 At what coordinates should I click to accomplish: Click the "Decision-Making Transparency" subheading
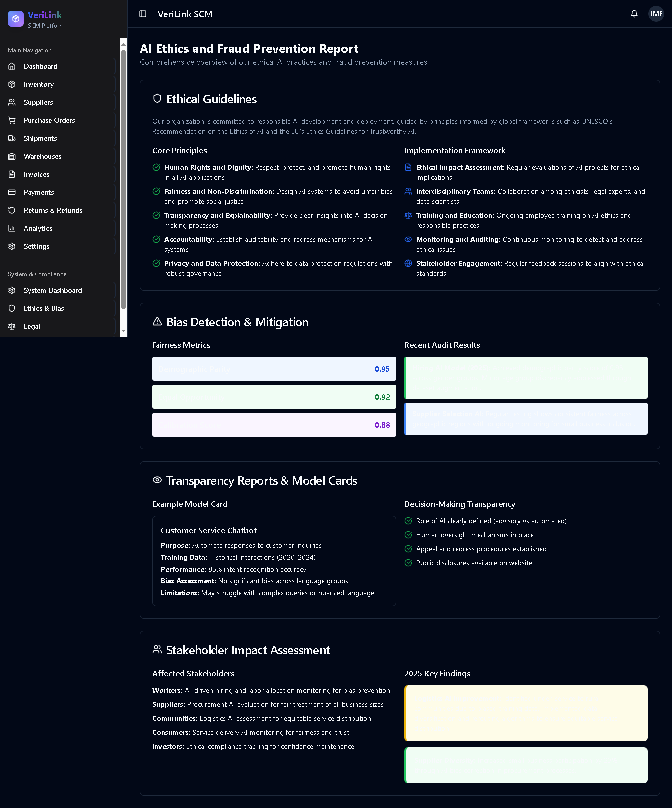(x=460, y=504)
